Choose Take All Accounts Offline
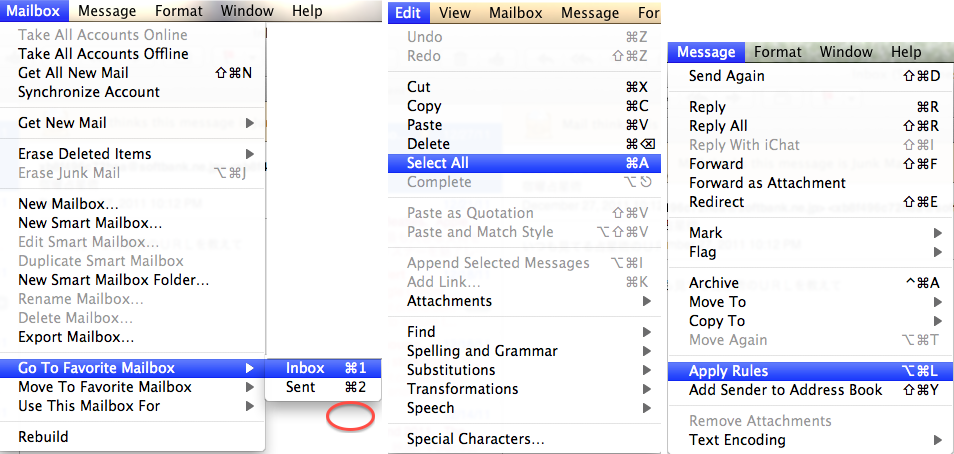954x454 pixels. 133,54
